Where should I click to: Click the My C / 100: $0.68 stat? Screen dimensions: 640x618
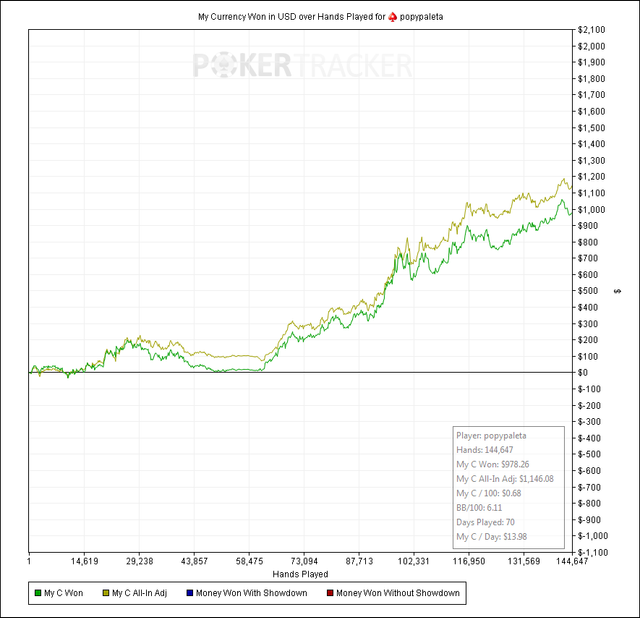pyautogui.click(x=489, y=493)
